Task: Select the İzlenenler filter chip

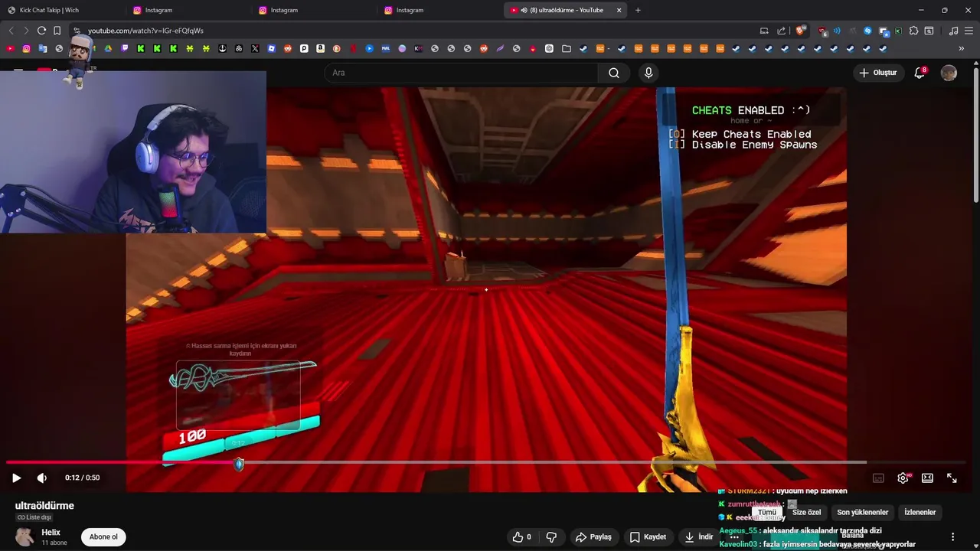Action: [x=920, y=512]
